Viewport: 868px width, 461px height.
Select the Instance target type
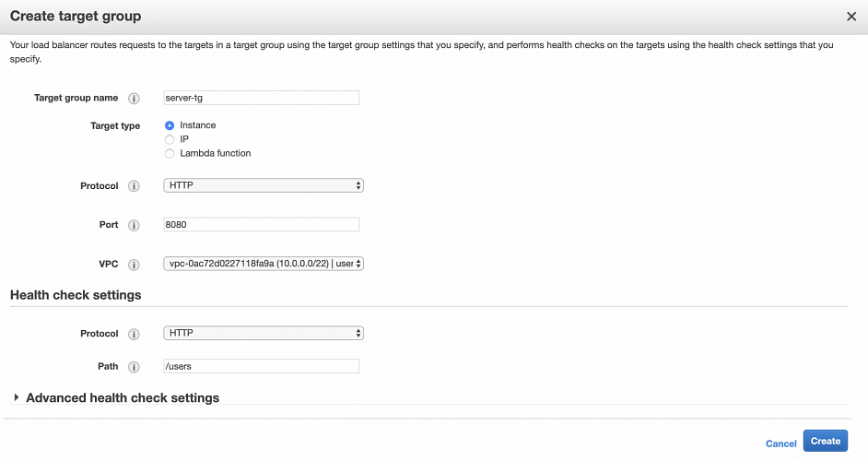pyautogui.click(x=170, y=125)
